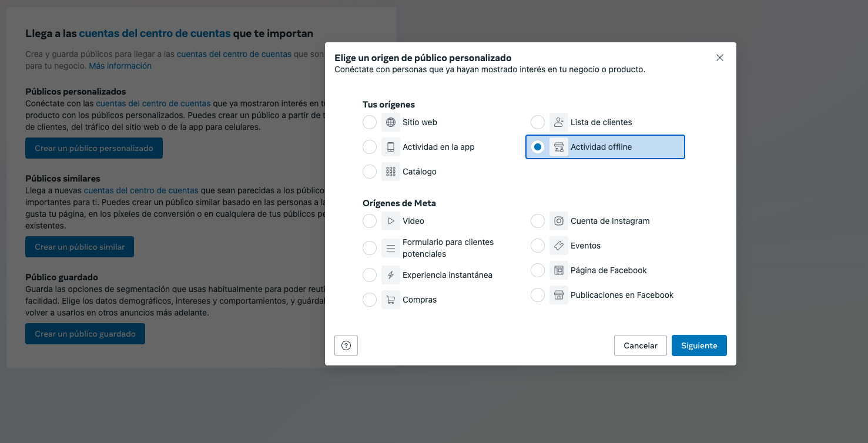
Task: Click the lines icon for Formulario para clientes potenciales
Action: click(x=391, y=248)
